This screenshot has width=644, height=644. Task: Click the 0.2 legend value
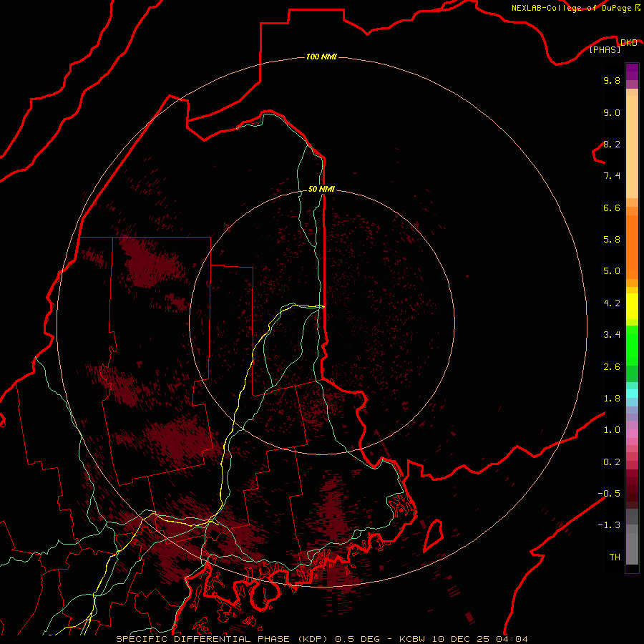pyautogui.click(x=612, y=462)
